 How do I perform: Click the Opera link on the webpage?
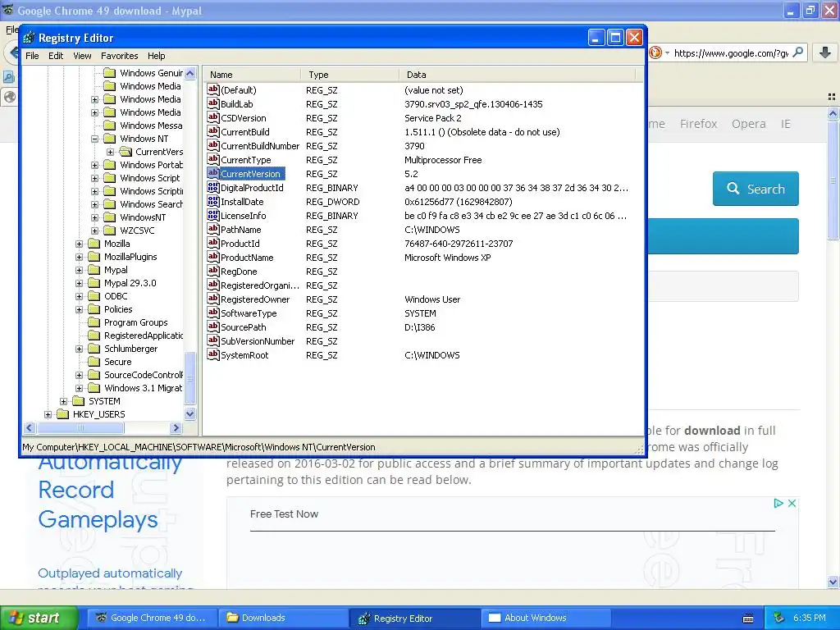(x=748, y=124)
